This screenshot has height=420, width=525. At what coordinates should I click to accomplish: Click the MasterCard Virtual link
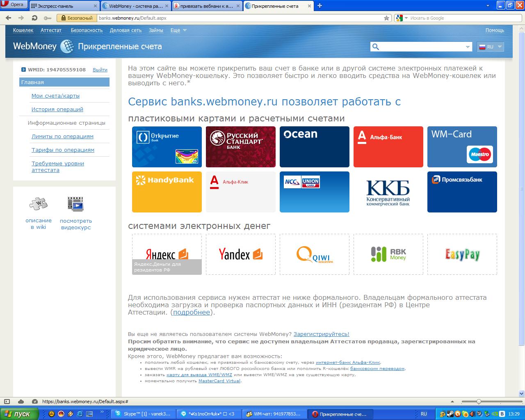(219, 381)
